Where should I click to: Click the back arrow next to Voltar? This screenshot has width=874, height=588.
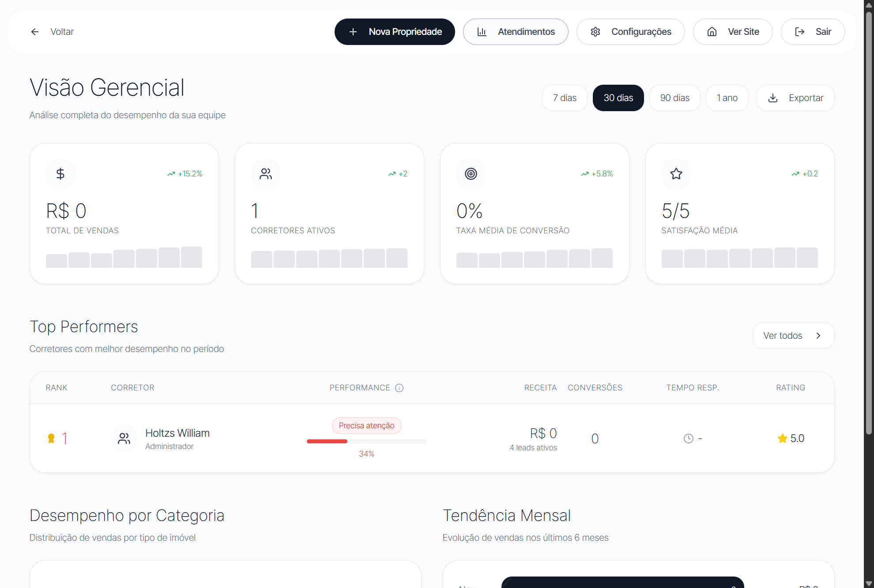35,31
